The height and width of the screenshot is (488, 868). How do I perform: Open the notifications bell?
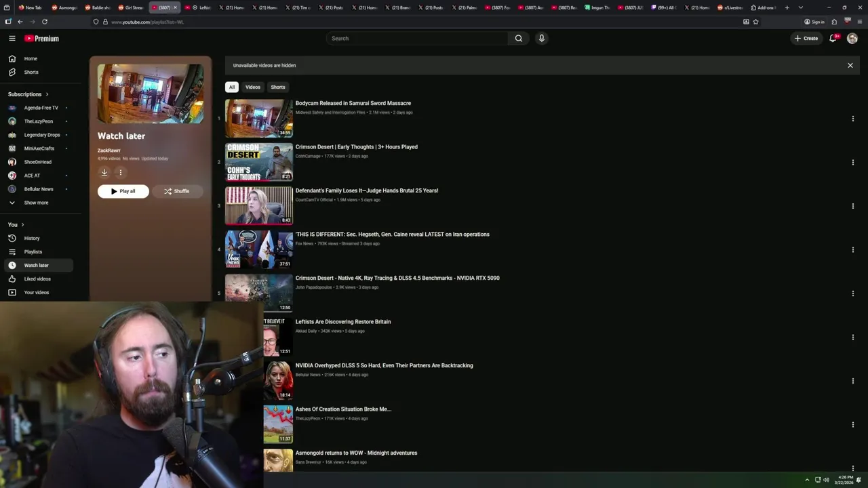[x=833, y=39]
